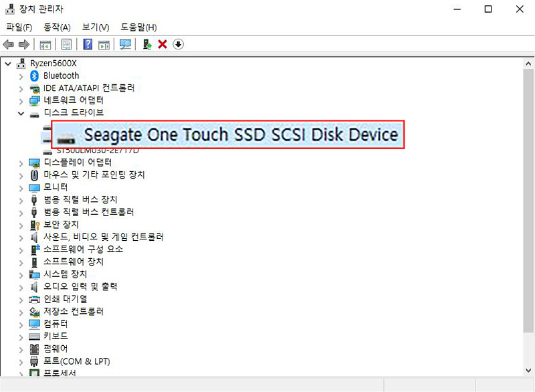Image resolution: width=535 pixels, height=392 pixels.
Task: Click the scrollbar down arrow
Action: [528, 370]
